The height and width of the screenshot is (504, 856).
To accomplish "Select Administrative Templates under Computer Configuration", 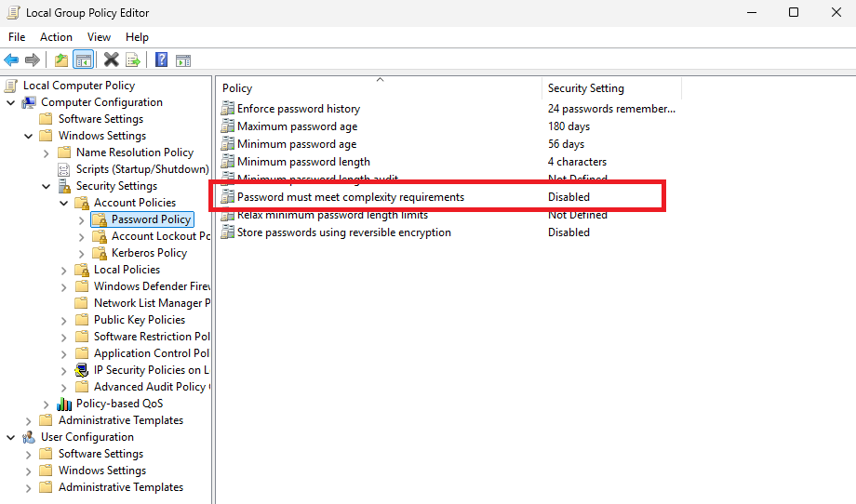I will point(121,420).
